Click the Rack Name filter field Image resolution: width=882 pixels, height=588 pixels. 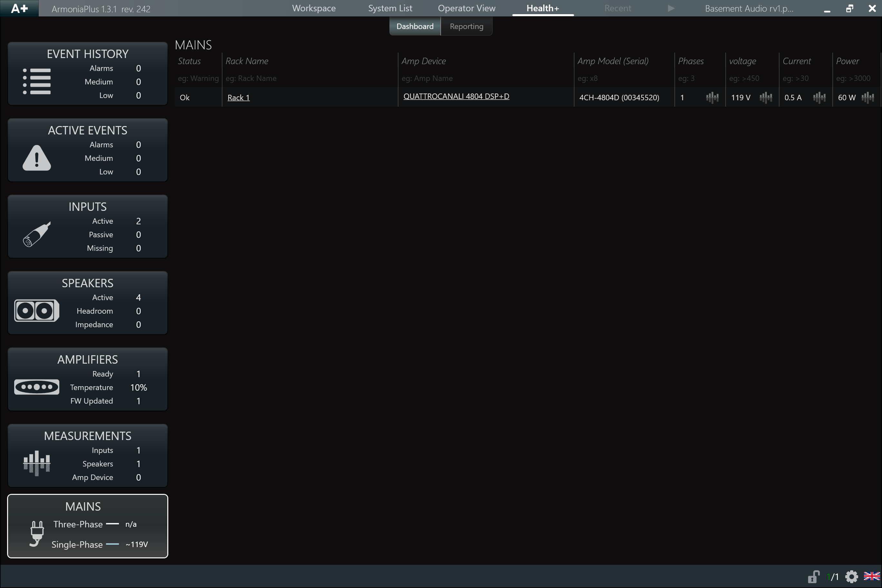[310, 78]
